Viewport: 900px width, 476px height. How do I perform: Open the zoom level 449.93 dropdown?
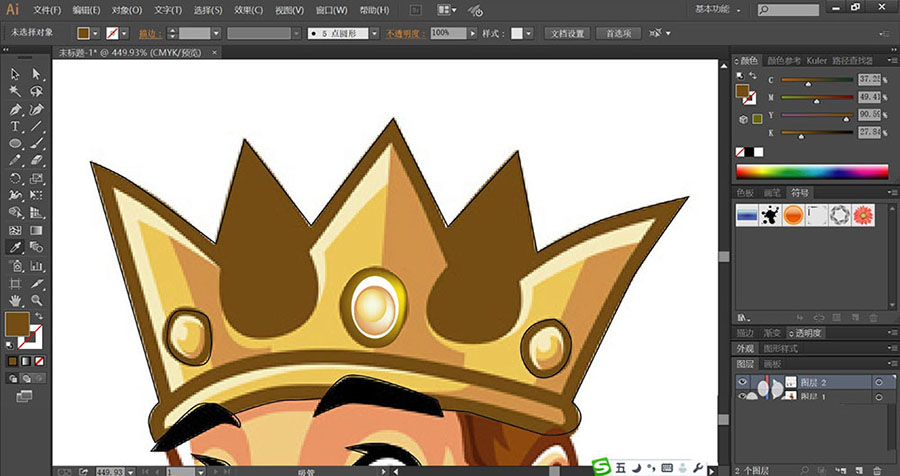pos(131,471)
